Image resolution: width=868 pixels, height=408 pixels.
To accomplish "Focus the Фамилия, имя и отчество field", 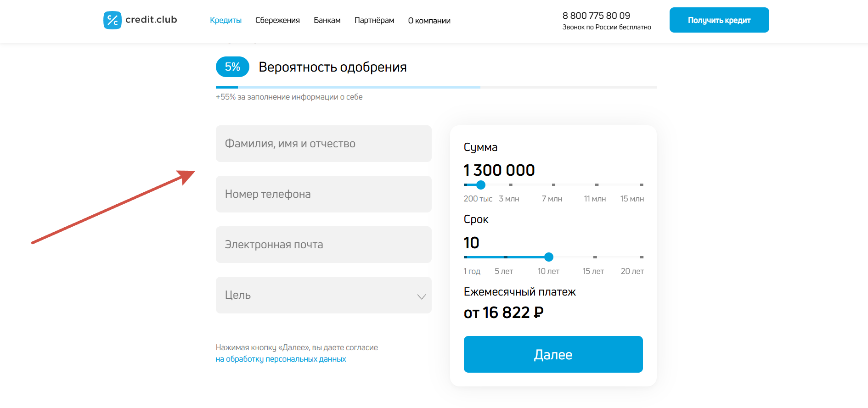I will tap(324, 144).
